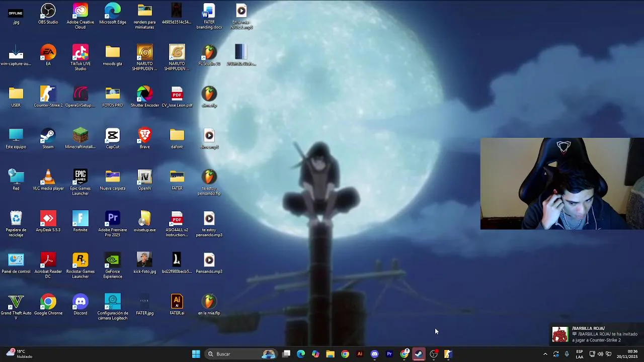Open Premiere Pro from the taskbar
This screenshot has width=644, height=362.
pos(389,354)
